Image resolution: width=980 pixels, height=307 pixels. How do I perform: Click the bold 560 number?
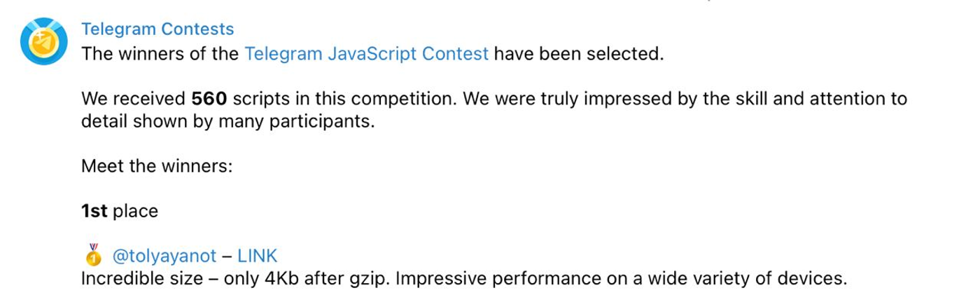point(209,99)
